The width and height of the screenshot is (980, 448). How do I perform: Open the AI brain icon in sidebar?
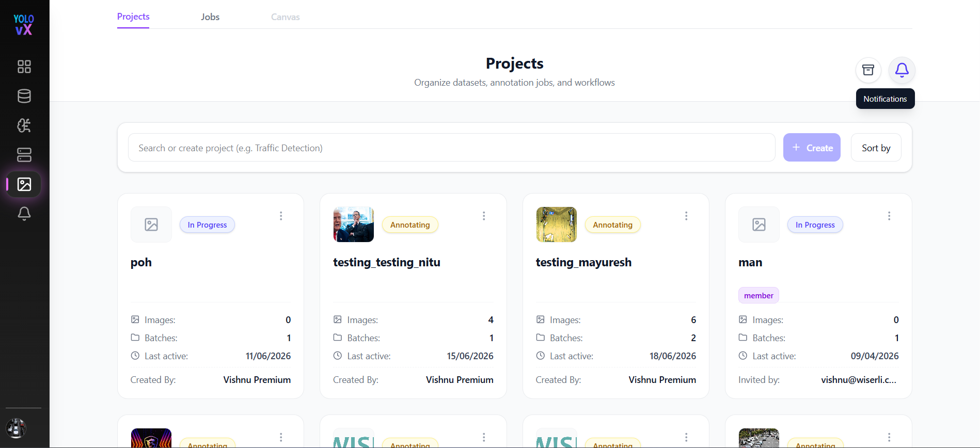24,125
